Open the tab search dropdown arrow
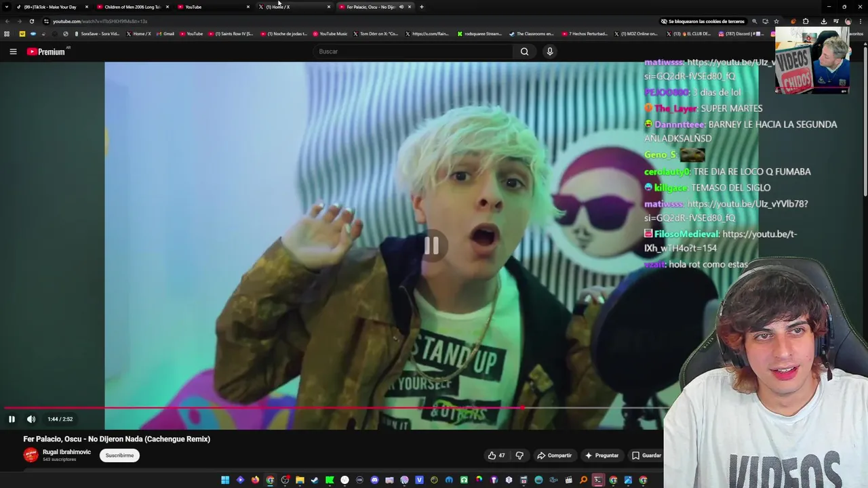This screenshot has height=488, width=868. point(5,7)
